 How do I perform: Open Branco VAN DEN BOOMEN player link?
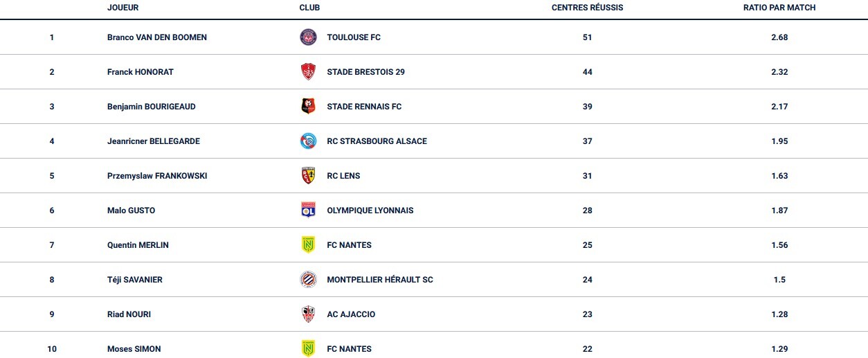pos(157,37)
